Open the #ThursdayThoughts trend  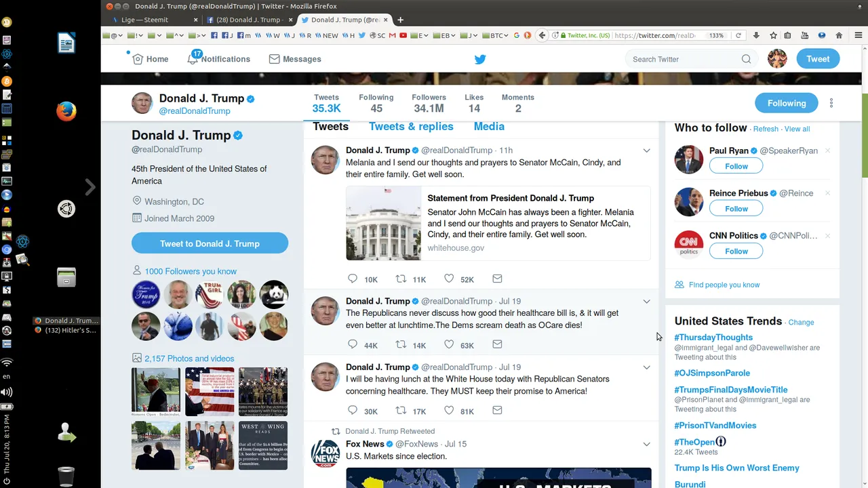[713, 338]
